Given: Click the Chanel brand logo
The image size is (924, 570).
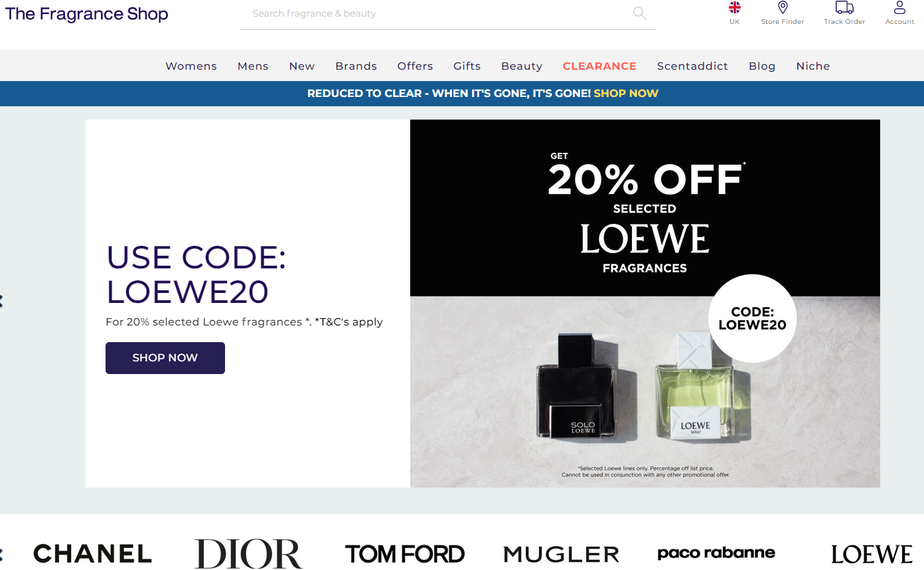Looking at the screenshot, I should 93,553.
